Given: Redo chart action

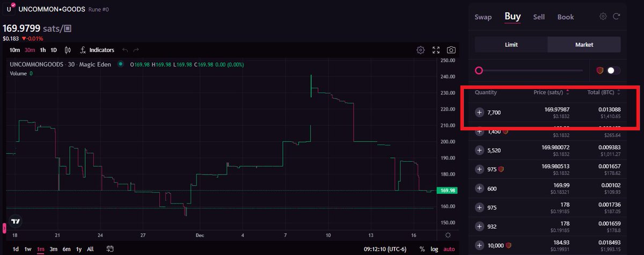Looking at the screenshot, I should (x=136, y=50).
